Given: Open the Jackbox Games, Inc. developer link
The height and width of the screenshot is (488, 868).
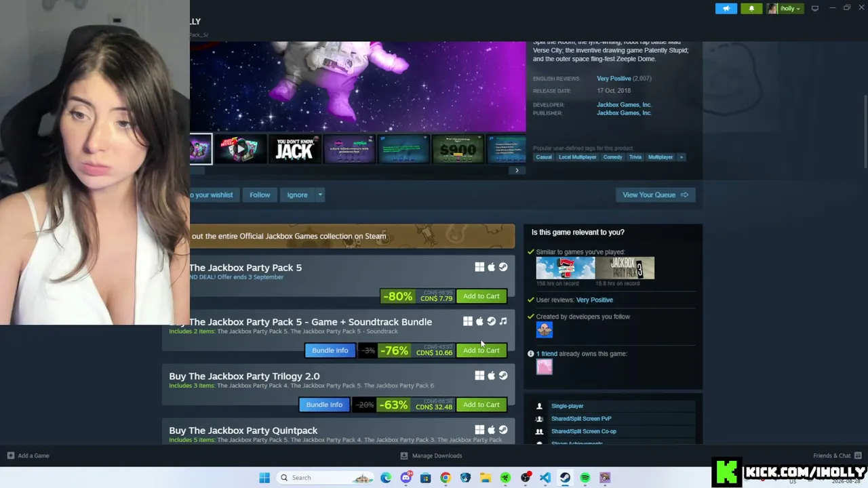Looking at the screenshot, I should (x=624, y=105).
